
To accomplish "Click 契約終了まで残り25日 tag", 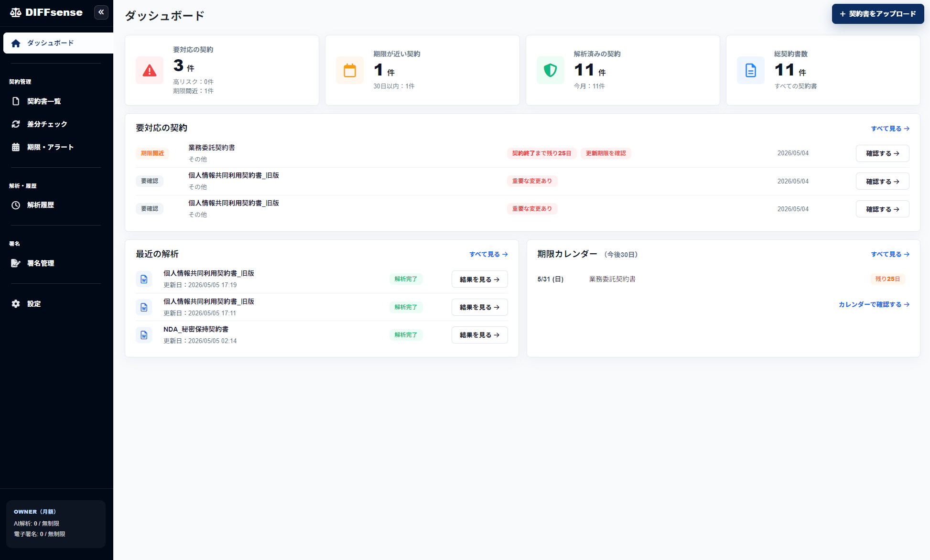I will [541, 153].
